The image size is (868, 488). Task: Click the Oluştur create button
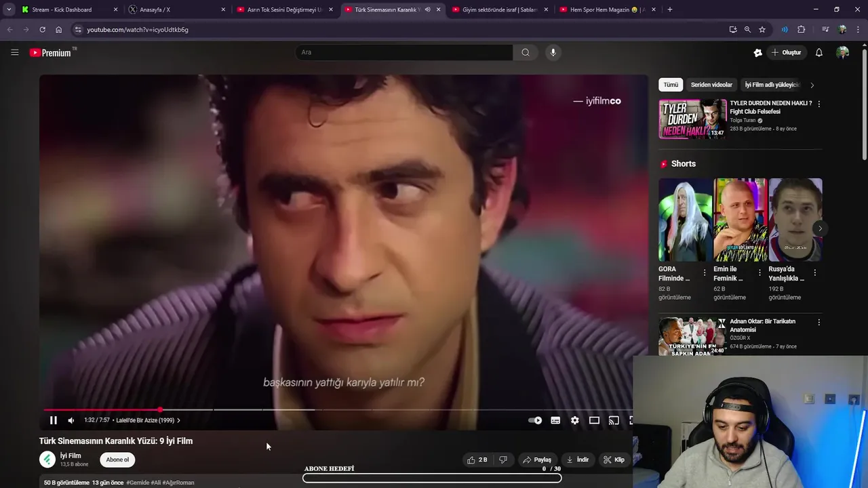pos(786,52)
